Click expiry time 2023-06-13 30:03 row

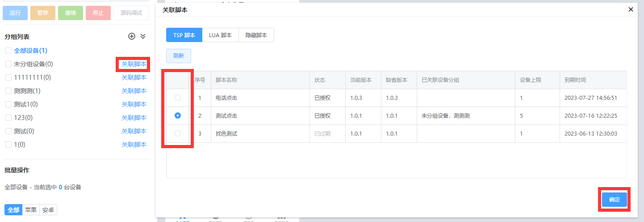(591, 133)
